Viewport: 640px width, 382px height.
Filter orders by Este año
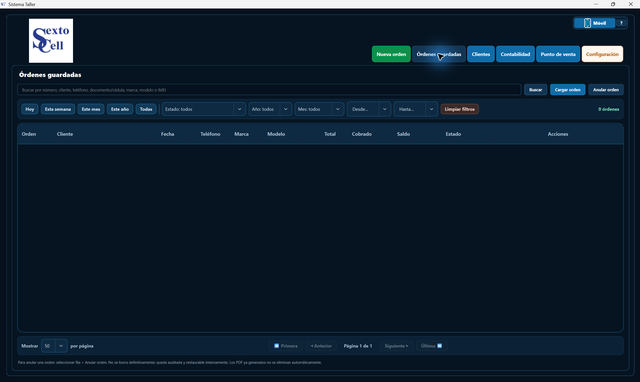pos(120,109)
